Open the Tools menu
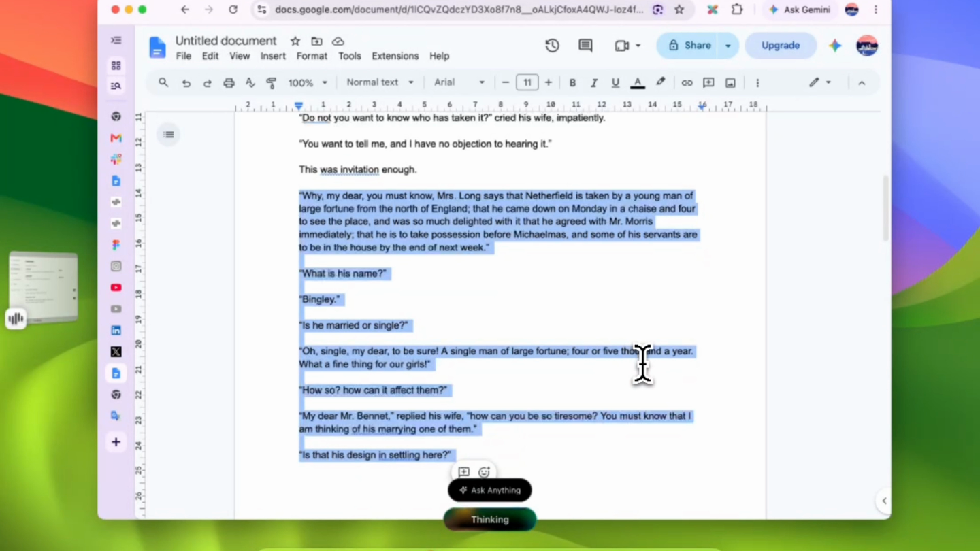Image resolution: width=980 pixels, height=551 pixels. (x=350, y=56)
